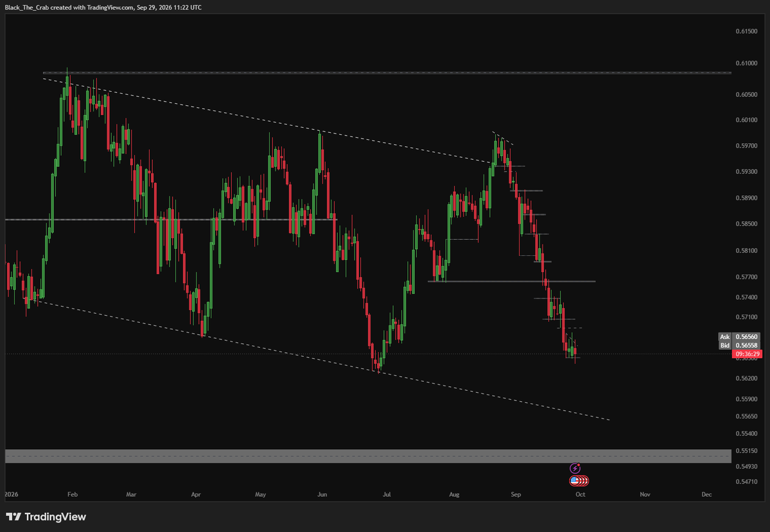Screen dimensions: 770x532
Task: Click the Feb label on time axis
Action: (72, 494)
